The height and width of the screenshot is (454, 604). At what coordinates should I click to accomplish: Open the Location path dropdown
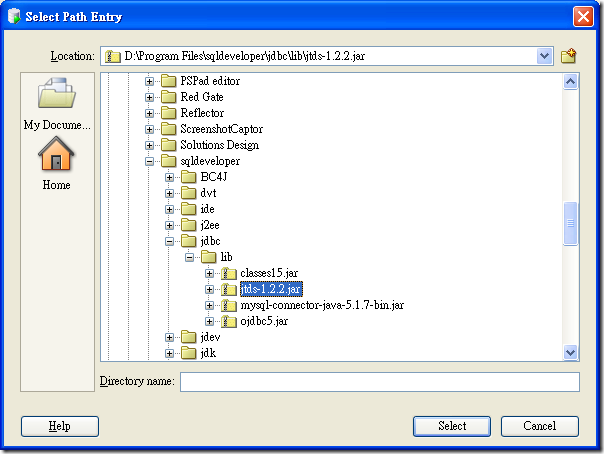tap(545, 56)
